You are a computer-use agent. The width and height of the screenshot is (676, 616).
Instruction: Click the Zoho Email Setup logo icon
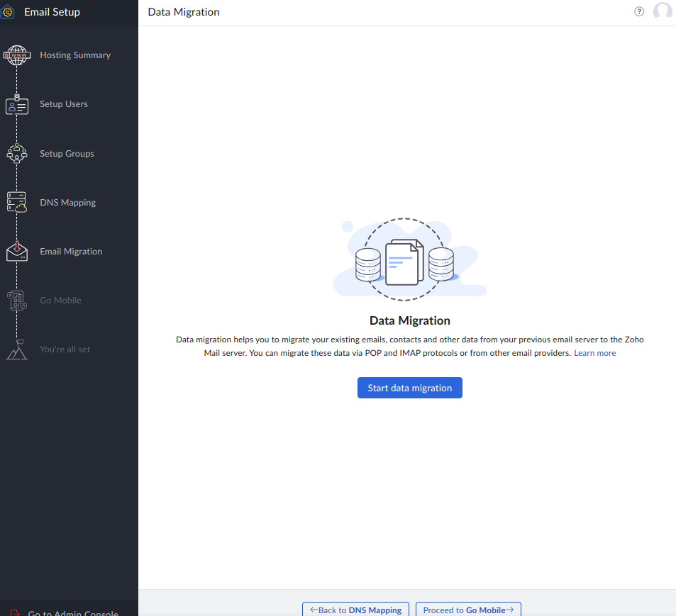[8, 12]
